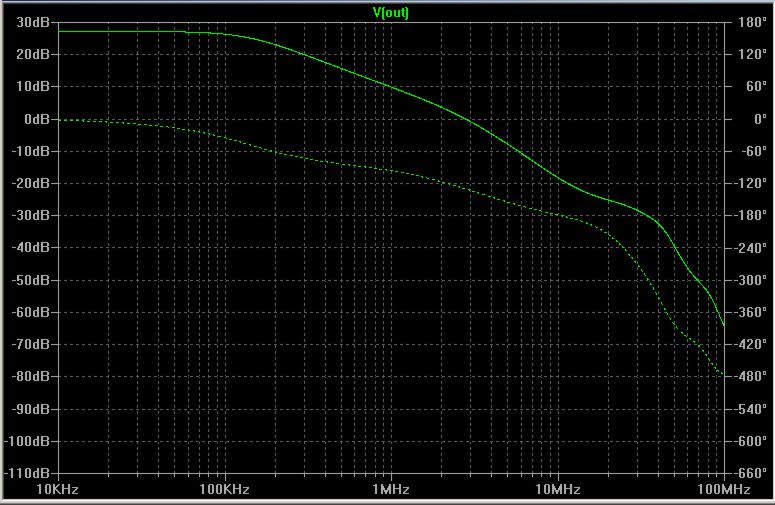Viewport: 775px width, 505px height.
Task: Click the -120° phase axis label
Action: pos(751,183)
